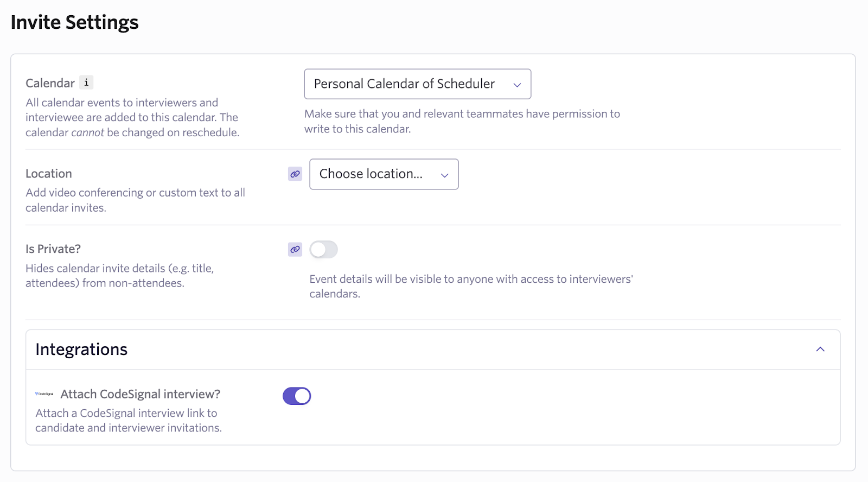Click the chevron arrow in Choose location box
The image size is (868, 482).
pyautogui.click(x=445, y=175)
